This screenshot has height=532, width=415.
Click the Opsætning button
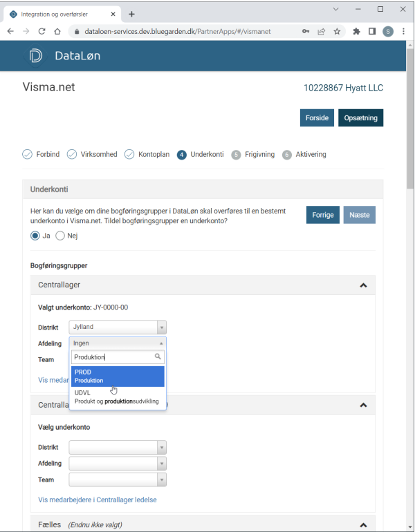pos(360,117)
